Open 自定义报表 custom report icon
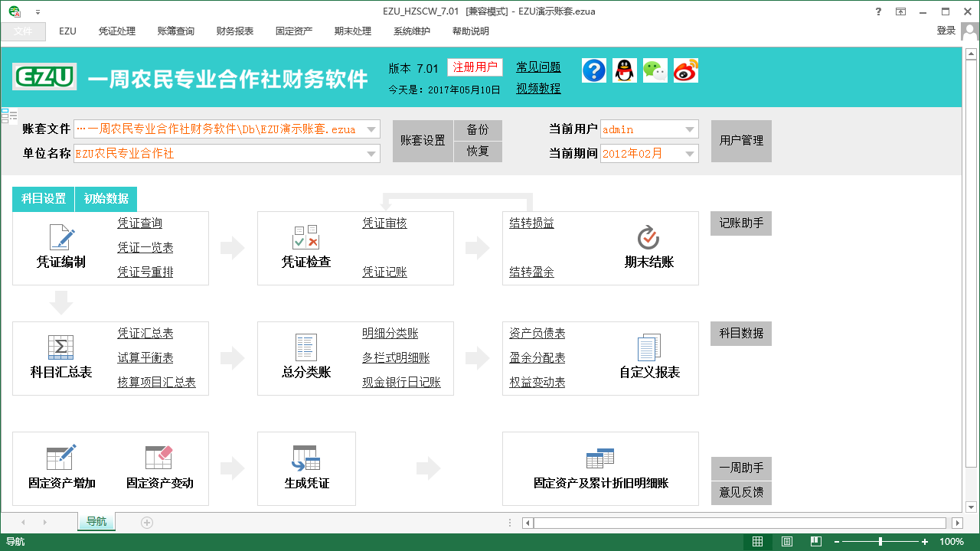 [648, 347]
